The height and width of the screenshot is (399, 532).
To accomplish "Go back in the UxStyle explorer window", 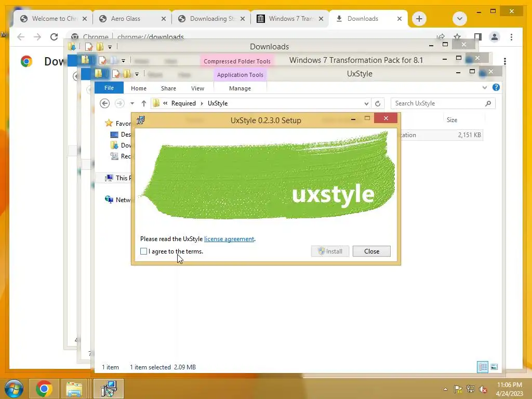I will [104, 103].
